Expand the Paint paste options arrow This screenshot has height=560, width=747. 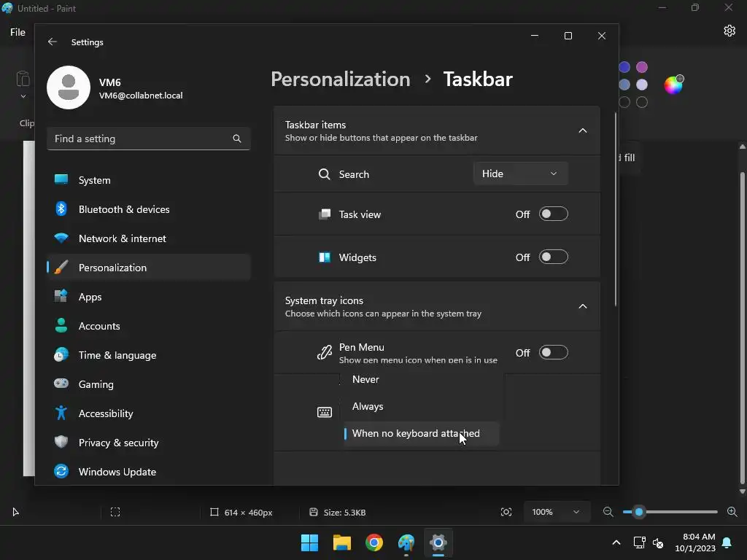coord(23,96)
